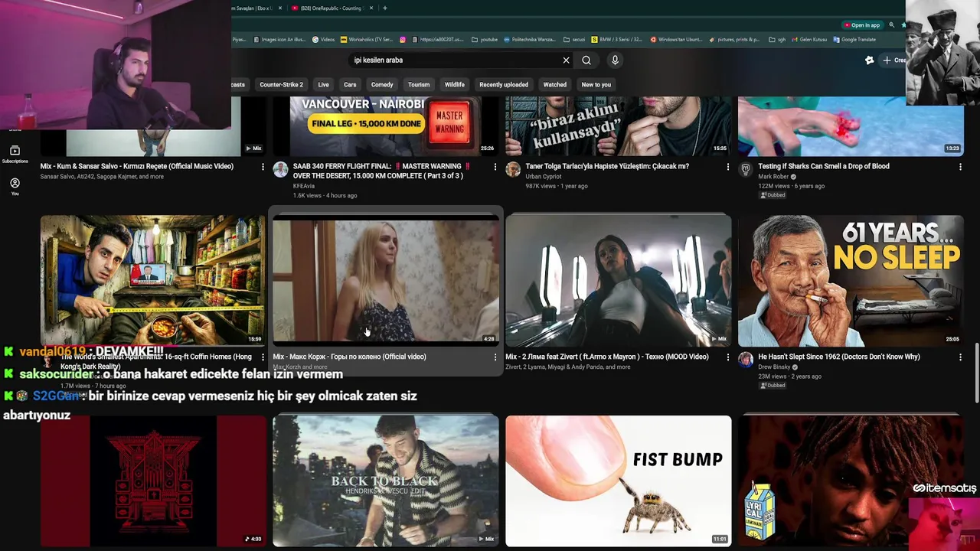Open the Back to Black mix thumbnail
Image resolution: width=980 pixels, height=551 pixels.
pos(385,481)
